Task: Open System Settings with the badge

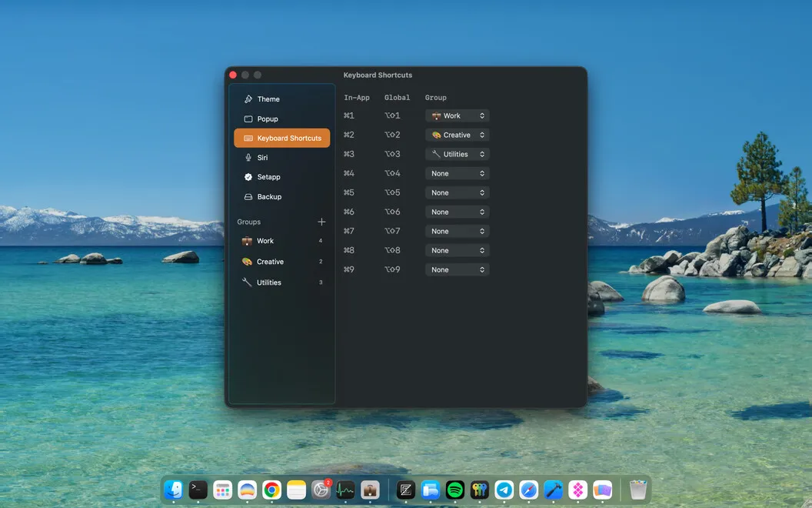Action: [x=321, y=490]
